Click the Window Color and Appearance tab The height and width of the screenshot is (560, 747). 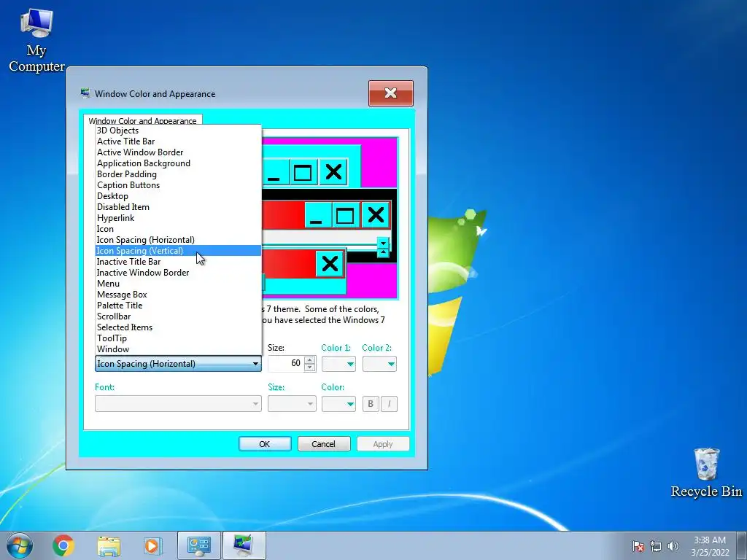142,120
